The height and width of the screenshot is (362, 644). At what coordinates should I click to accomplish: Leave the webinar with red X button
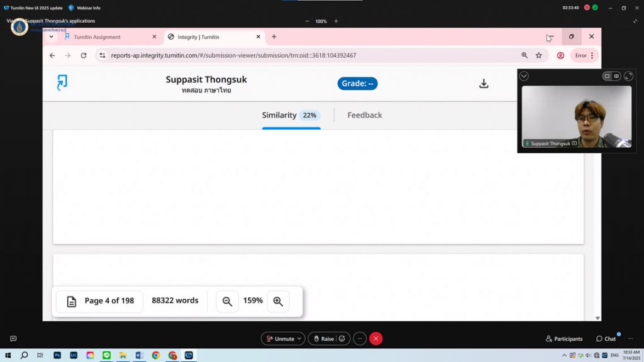pos(376,339)
